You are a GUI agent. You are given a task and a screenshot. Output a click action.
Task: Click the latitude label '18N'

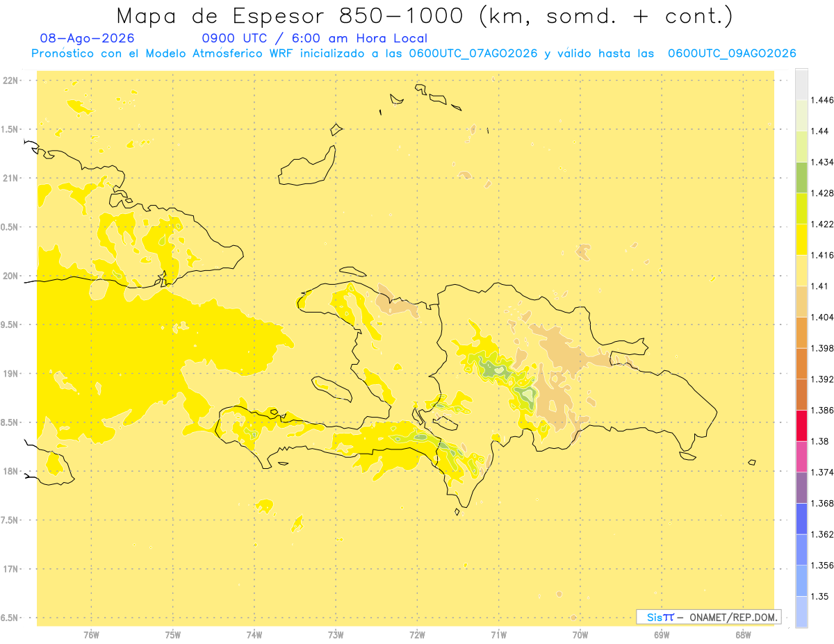(x=11, y=472)
